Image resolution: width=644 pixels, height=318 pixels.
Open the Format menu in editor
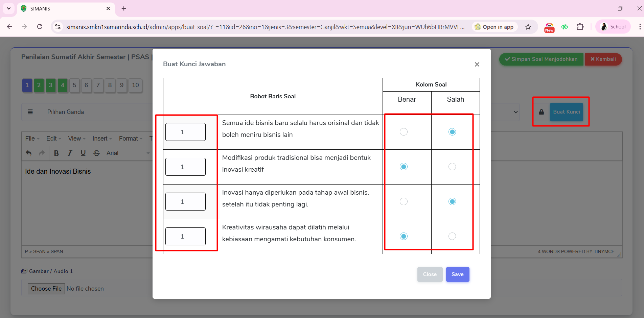click(x=131, y=139)
